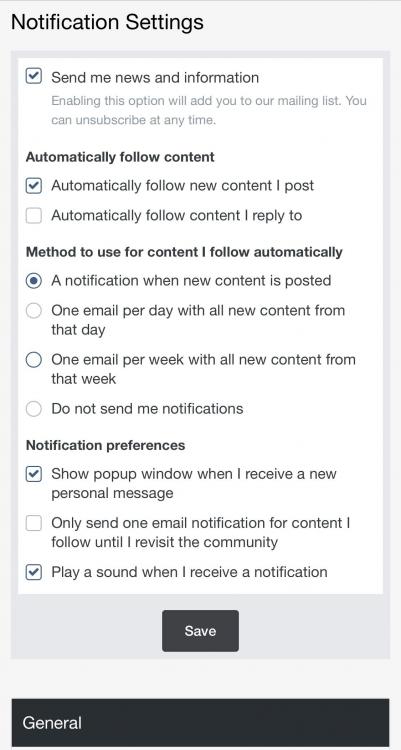Click the 'Do not send me notifications' label text
The width and height of the screenshot is (401, 750).
(147, 409)
